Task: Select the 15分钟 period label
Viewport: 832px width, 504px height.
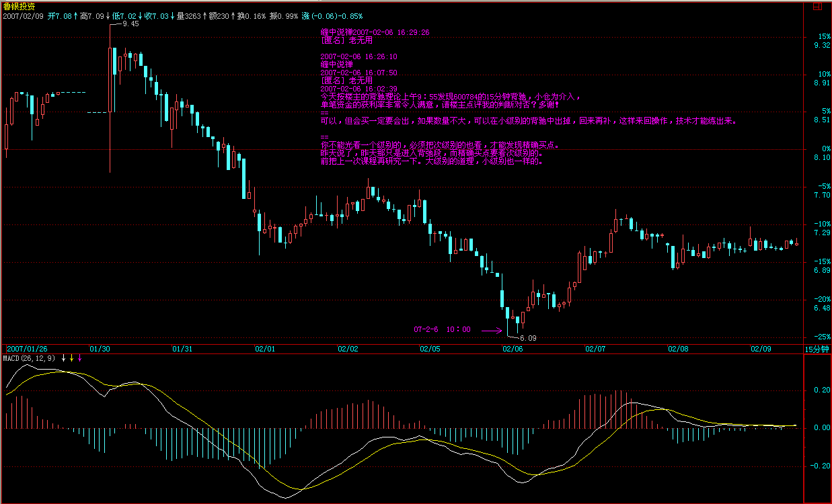Action: point(817,349)
